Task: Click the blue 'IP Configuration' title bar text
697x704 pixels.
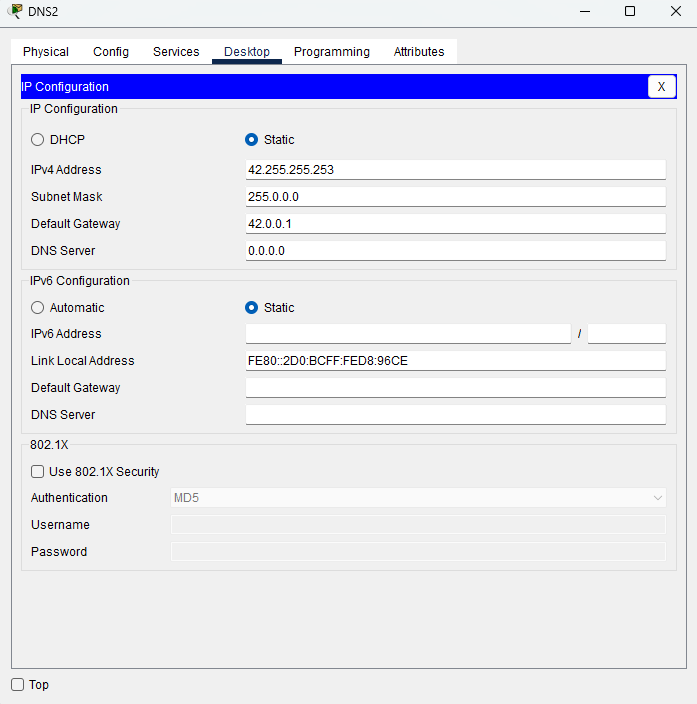Action: (x=65, y=87)
